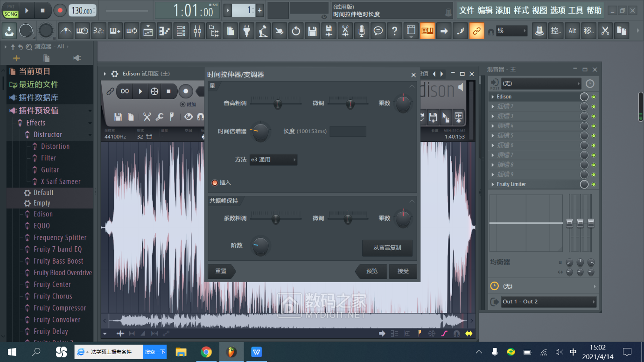This screenshot has height=362, width=644.
Task: Toggle the green enable light for 插槽 2
Action: pyautogui.click(x=594, y=106)
